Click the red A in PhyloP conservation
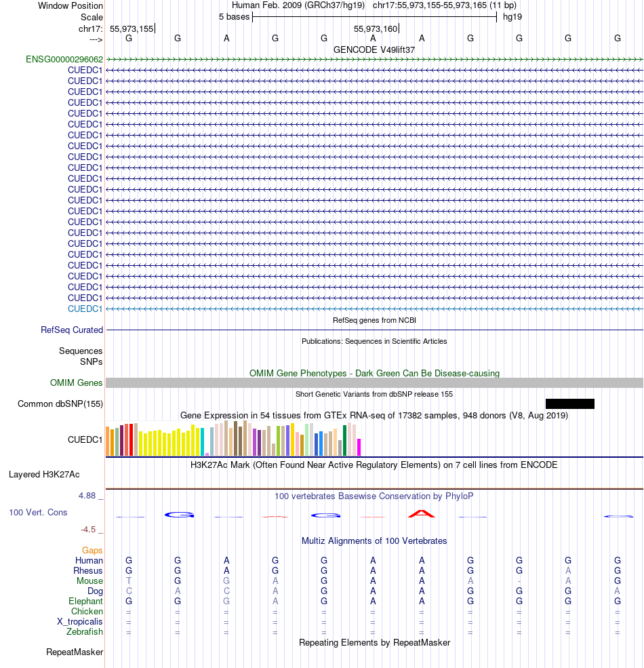Image resolution: width=644 pixels, height=668 pixels. (421, 514)
